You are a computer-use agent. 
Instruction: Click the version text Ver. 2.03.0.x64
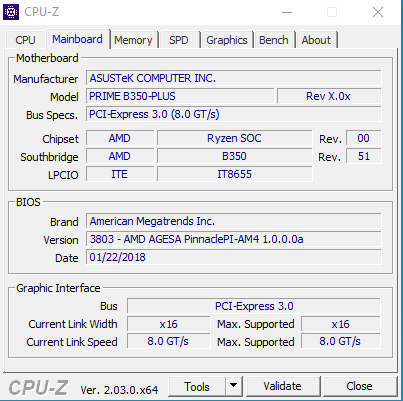(119, 389)
